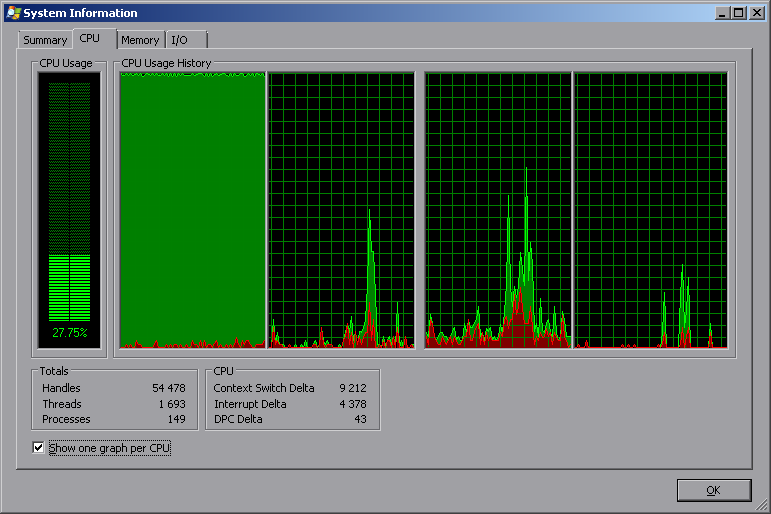Click the Totals group label
This screenshot has height=514, width=771.
click(54, 371)
